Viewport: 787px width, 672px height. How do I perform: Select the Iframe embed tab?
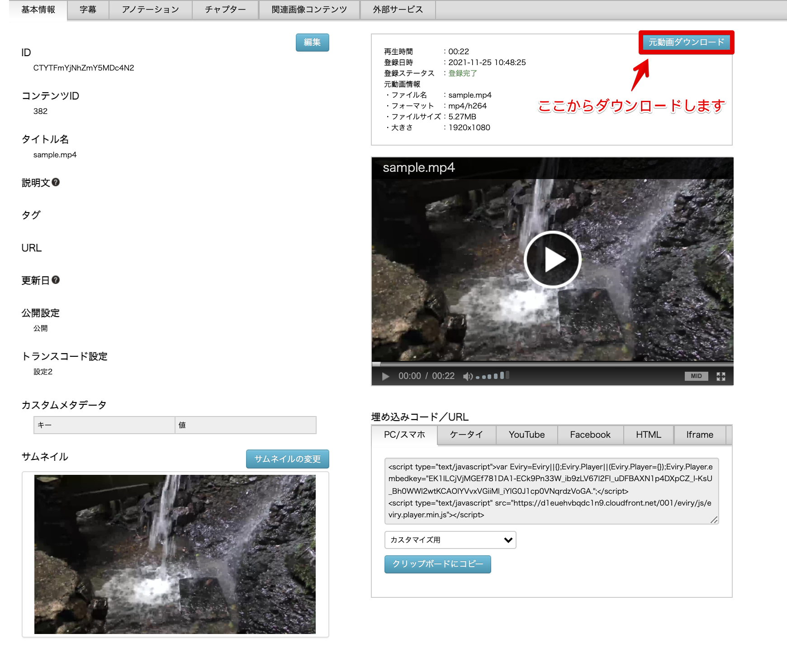[x=700, y=435]
